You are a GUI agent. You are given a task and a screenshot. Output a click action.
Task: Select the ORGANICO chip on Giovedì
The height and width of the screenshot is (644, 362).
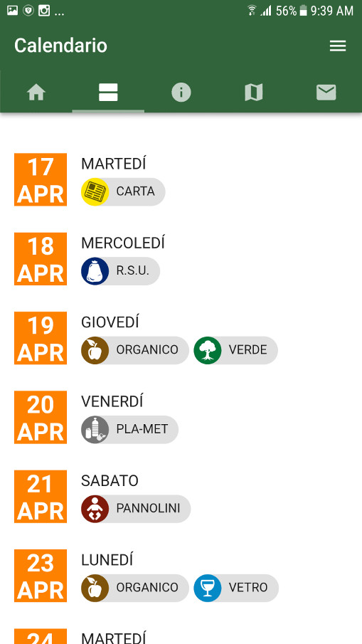[x=135, y=350]
